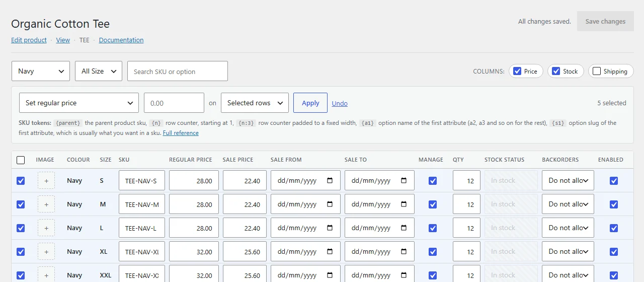Open calendar picker for Navy XL Sale To
Viewport: 644px width, 282px height.
(404, 252)
